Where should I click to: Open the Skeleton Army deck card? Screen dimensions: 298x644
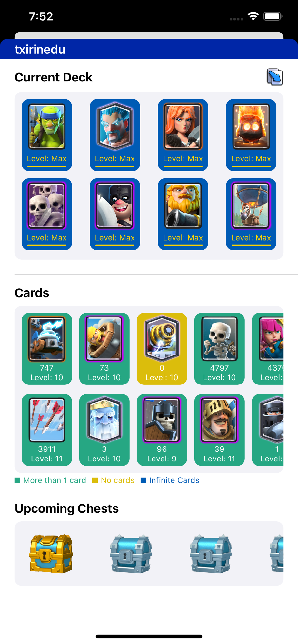[x=47, y=214]
